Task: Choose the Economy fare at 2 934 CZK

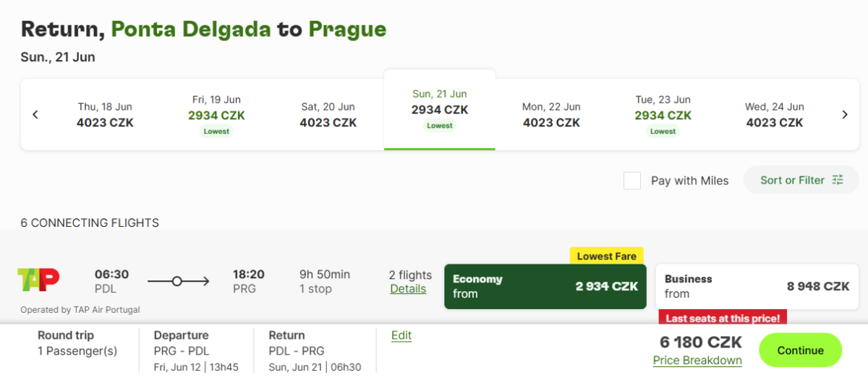Action: click(x=545, y=286)
